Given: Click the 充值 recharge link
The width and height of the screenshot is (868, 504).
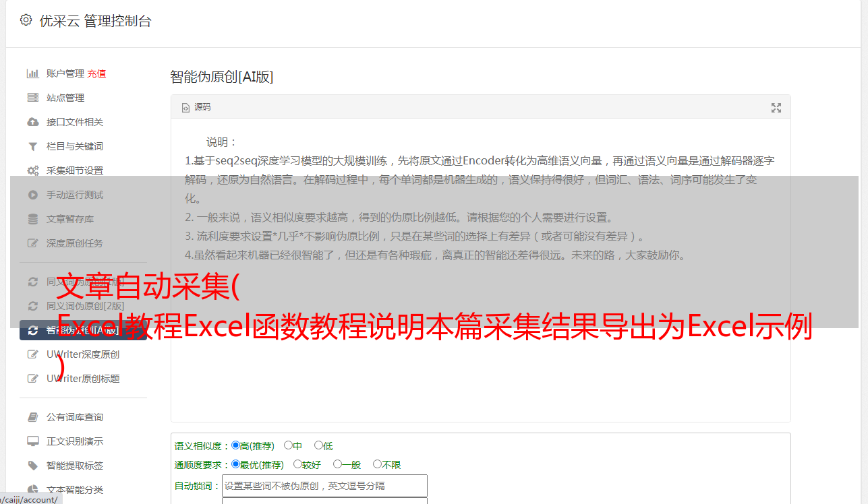Looking at the screenshot, I should (96, 73).
